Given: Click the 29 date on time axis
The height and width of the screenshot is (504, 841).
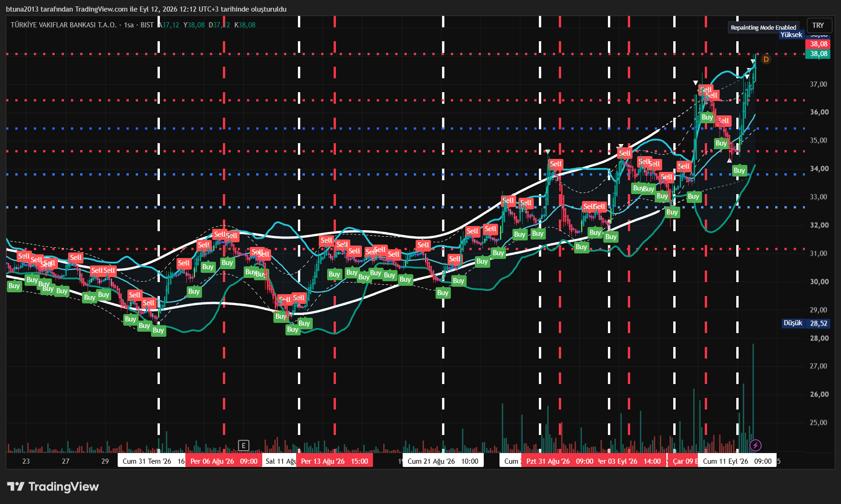Looking at the screenshot, I should (105, 461).
